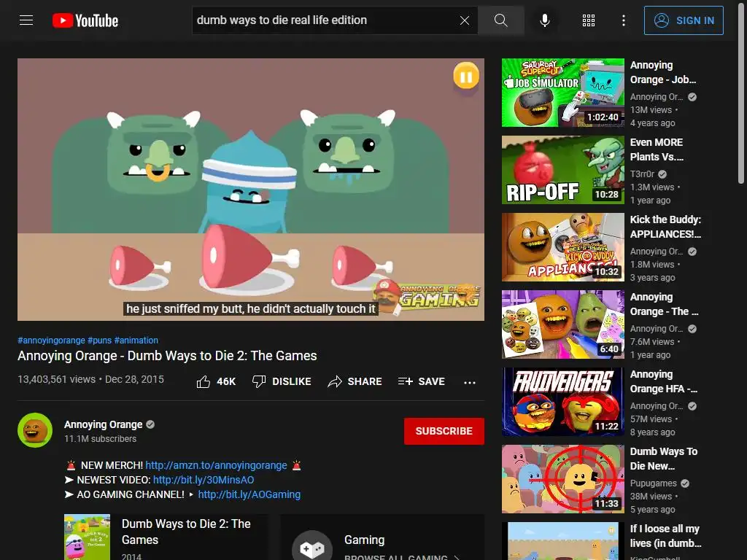Open the amzn.to/annoyingorange merch link

pyautogui.click(x=216, y=465)
